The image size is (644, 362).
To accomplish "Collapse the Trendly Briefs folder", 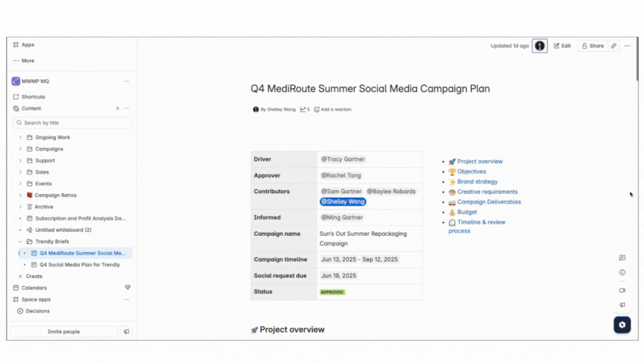I will (20, 242).
